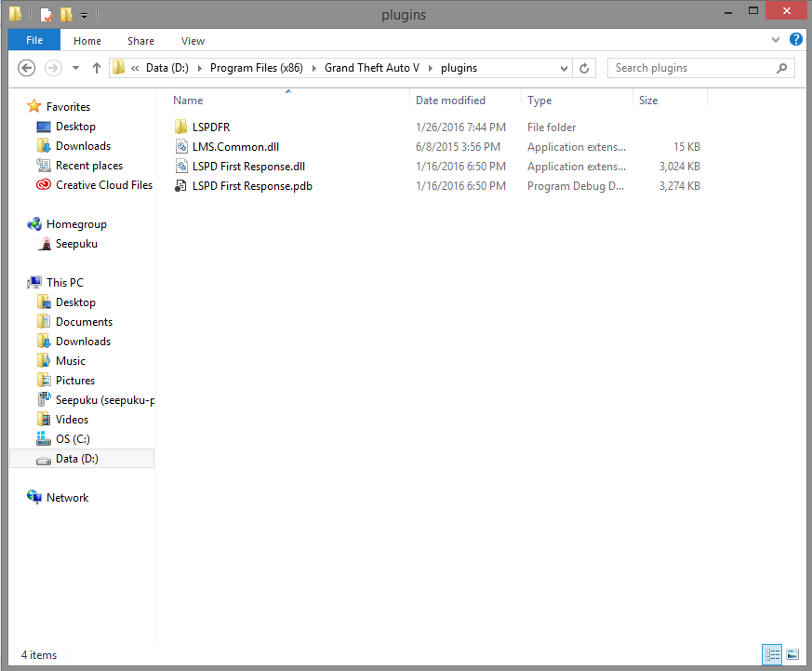Screen dimensions: 812x671
Task: Open the Downloads folder under Favorites
Action: (83, 145)
